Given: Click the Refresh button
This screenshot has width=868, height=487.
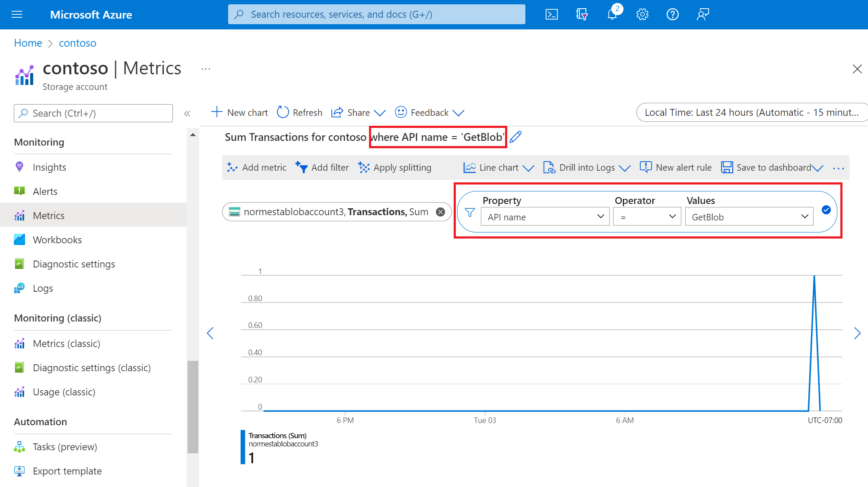Looking at the screenshot, I should coord(299,112).
